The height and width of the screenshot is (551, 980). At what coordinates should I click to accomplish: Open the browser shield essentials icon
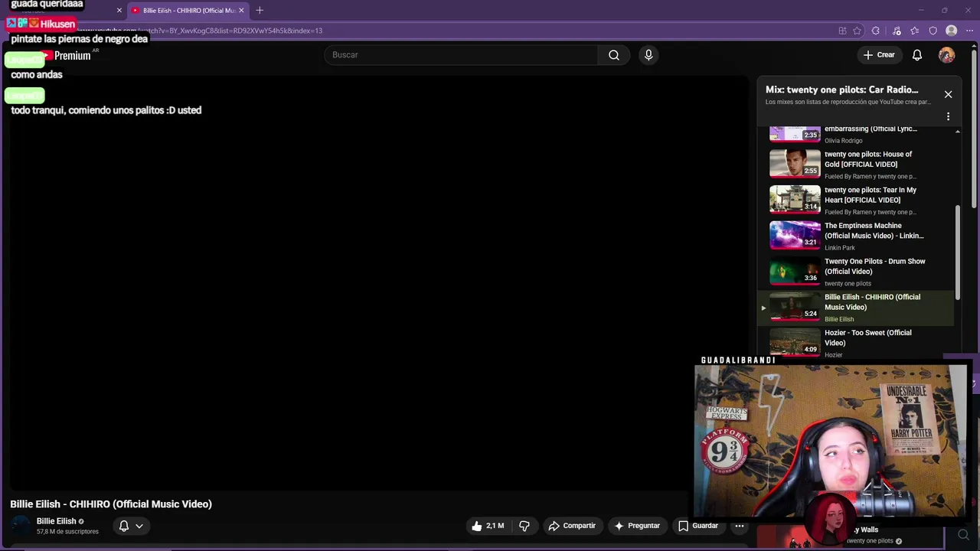click(x=933, y=31)
